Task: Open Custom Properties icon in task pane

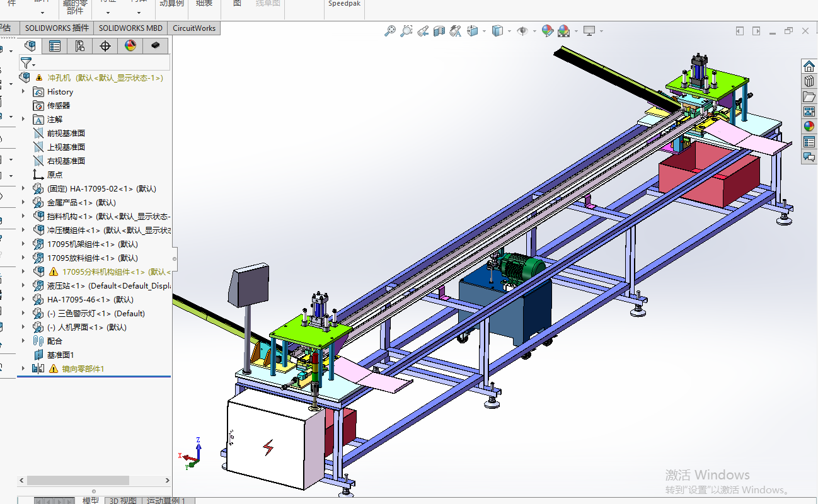Action: [x=809, y=142]
